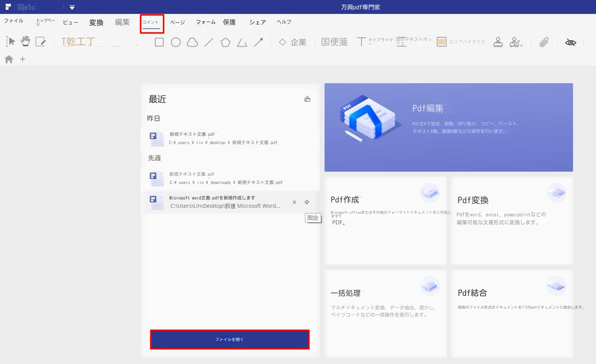
Task: Open the Pdf編集 banner card
Action: click(x=449, y=127)
